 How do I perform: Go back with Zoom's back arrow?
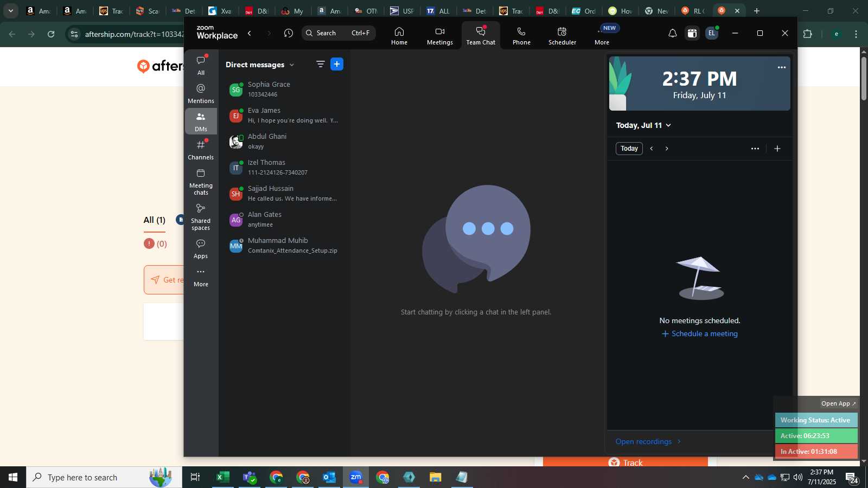pos(250,33)
